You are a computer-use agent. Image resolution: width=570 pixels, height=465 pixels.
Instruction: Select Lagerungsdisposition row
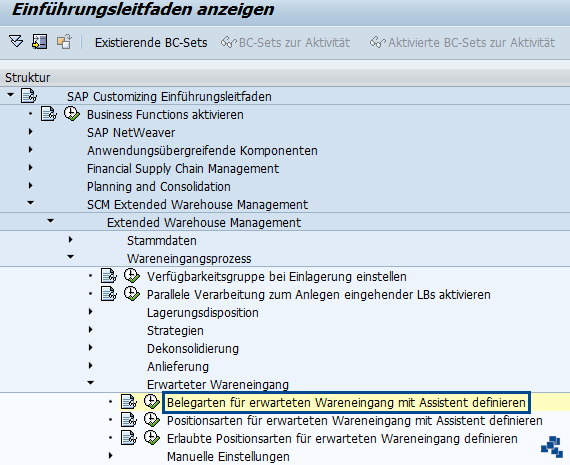[202, 313]
